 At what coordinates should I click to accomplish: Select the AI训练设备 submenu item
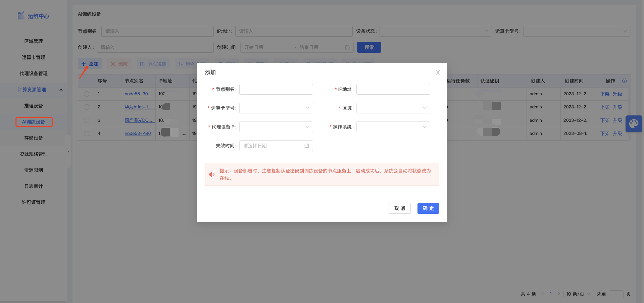coord(34,122)
